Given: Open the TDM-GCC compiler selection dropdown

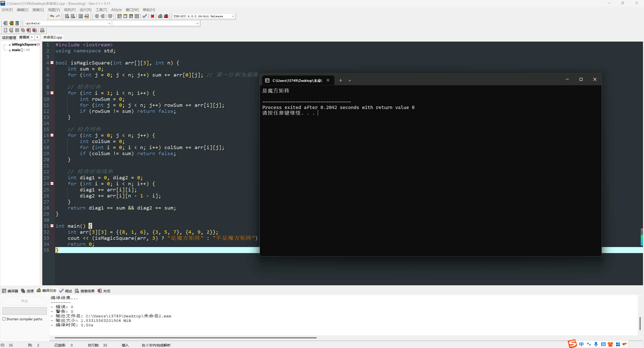Looking at the screenshot, I should (233, 16).
